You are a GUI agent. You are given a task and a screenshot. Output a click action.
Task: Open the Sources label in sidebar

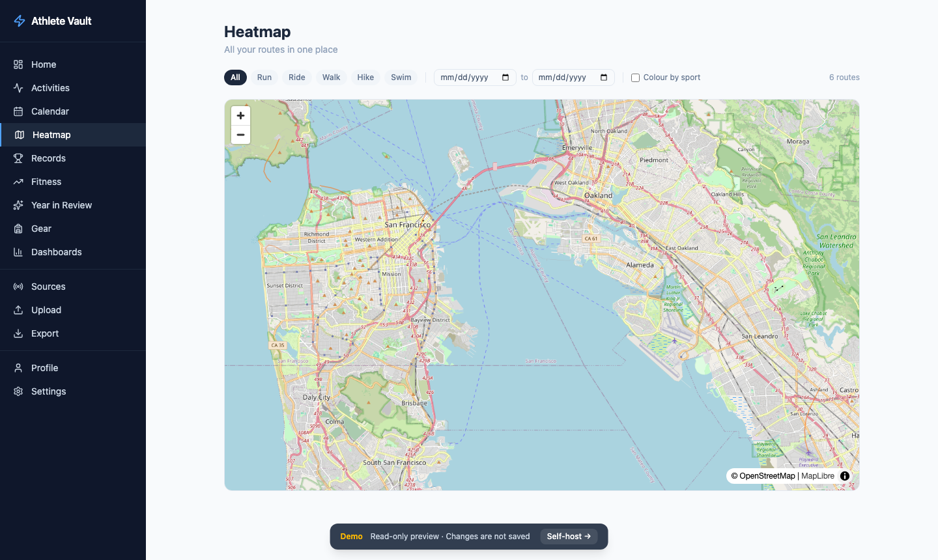[x=48, y=287]
